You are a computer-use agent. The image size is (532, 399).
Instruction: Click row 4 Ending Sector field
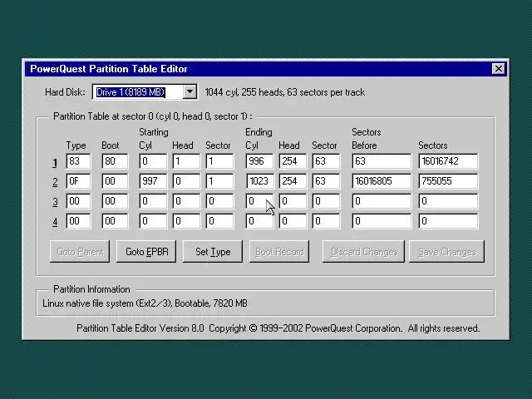click(x=326, y=221)
